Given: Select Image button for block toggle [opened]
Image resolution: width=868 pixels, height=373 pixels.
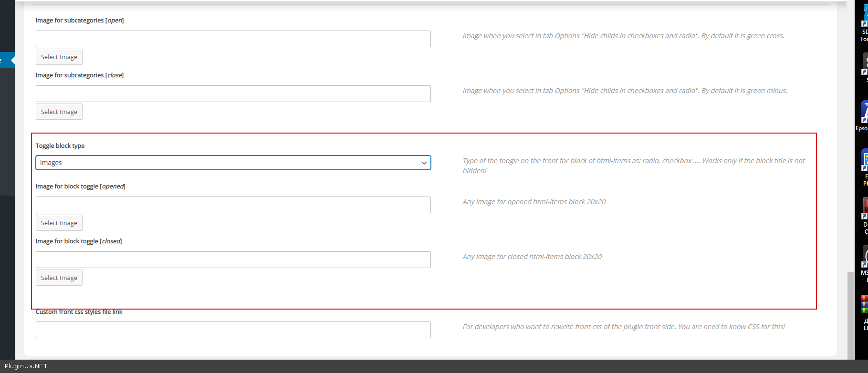Looking at the screenshot, I should click(x=59, y=223).
